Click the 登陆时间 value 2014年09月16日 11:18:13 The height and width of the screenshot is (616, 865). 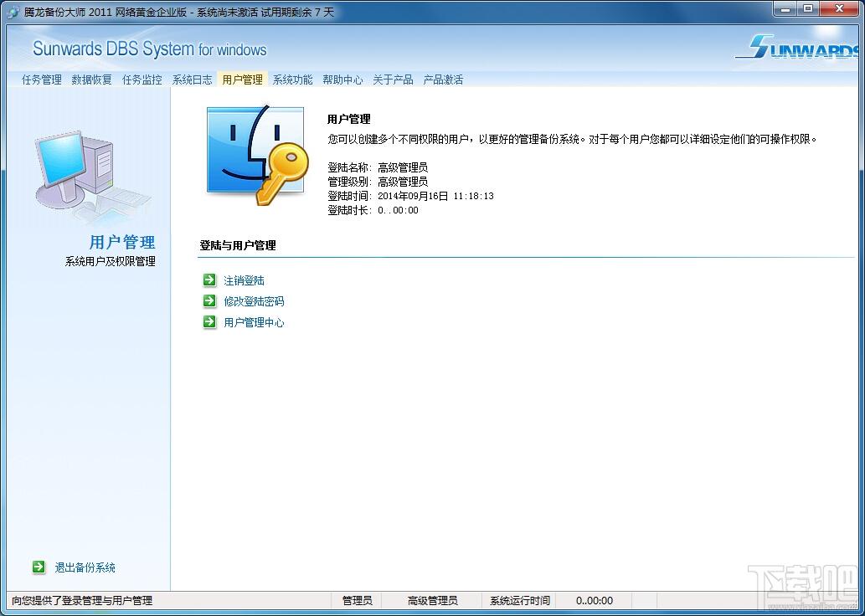tap(435, 196)
